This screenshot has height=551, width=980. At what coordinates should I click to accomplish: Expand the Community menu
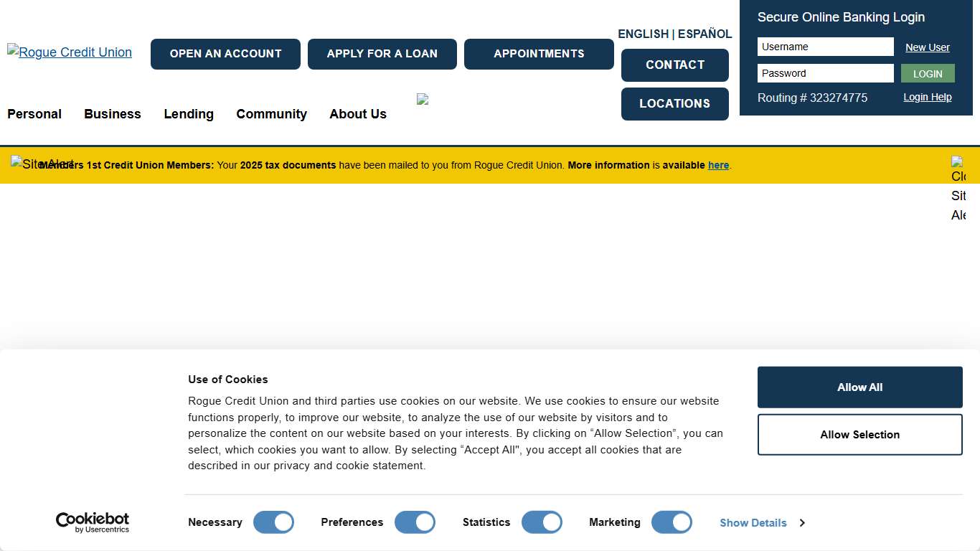[271, 114]
